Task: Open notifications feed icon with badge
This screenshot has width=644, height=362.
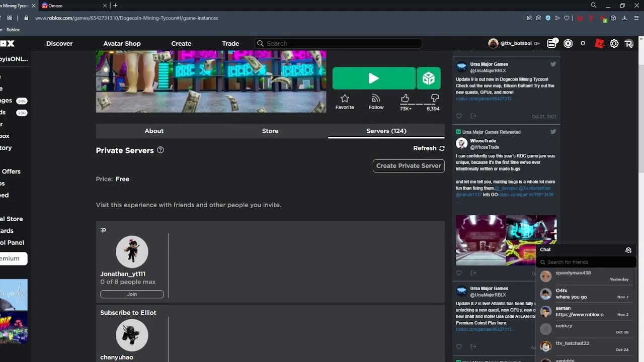Action: coord(552,44)
